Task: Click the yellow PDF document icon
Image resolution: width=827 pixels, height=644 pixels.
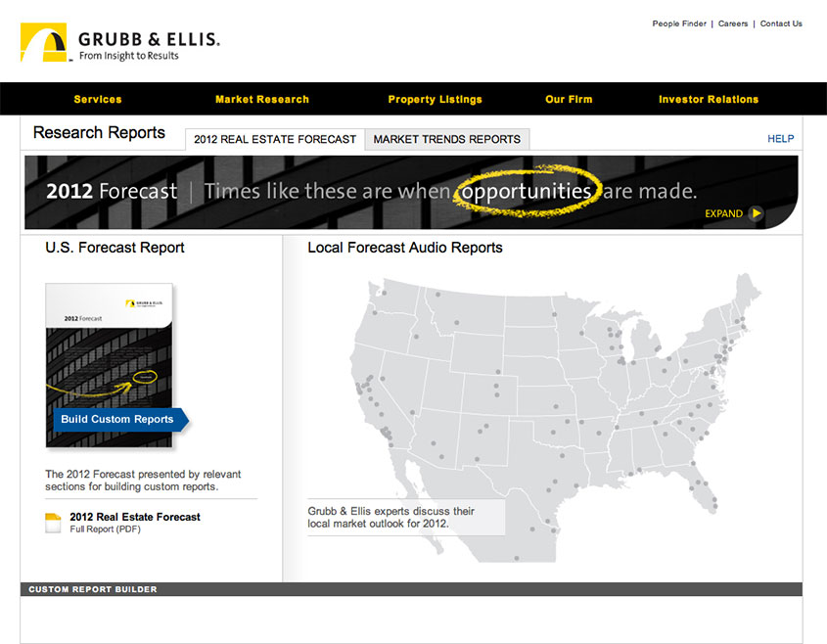Action: [x=54, y=523]
